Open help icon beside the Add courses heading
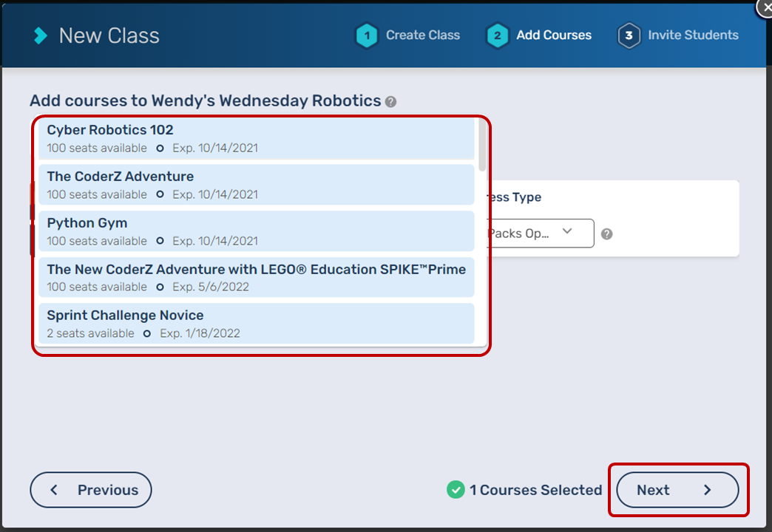 pyautogui.click(x=390, y=102)
